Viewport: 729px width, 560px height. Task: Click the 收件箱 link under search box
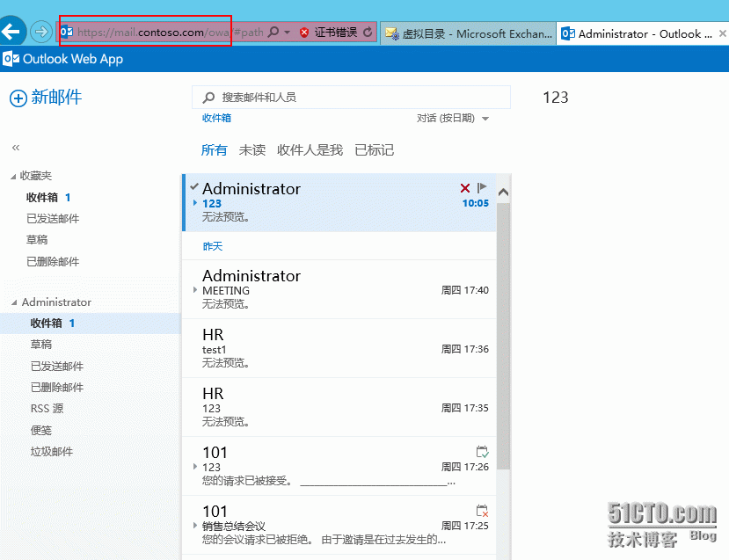[216, 118]
